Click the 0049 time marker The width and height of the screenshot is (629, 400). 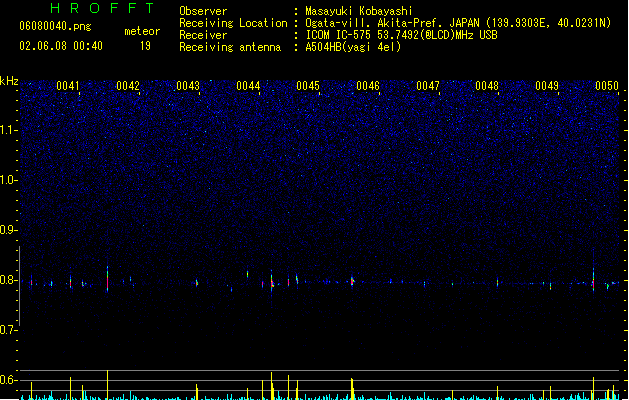[547, 86]
